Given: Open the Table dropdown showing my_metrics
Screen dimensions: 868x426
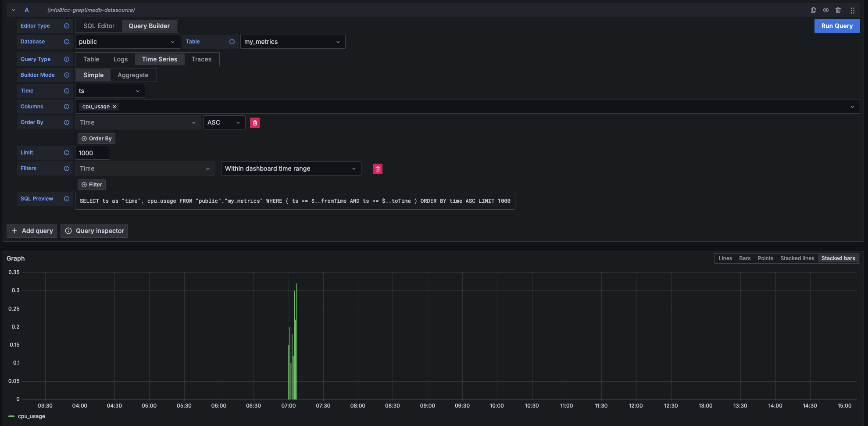Looking at the screenshot, I should [x=292, y=41].
